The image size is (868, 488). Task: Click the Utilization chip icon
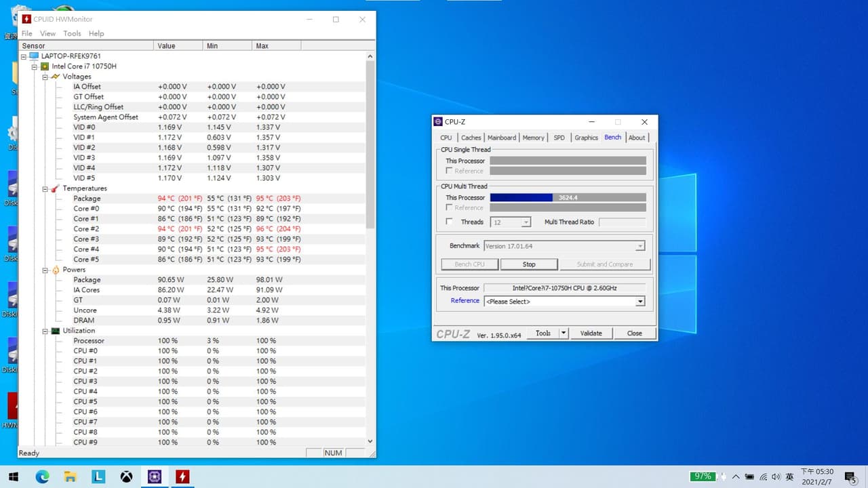[56, 331]
